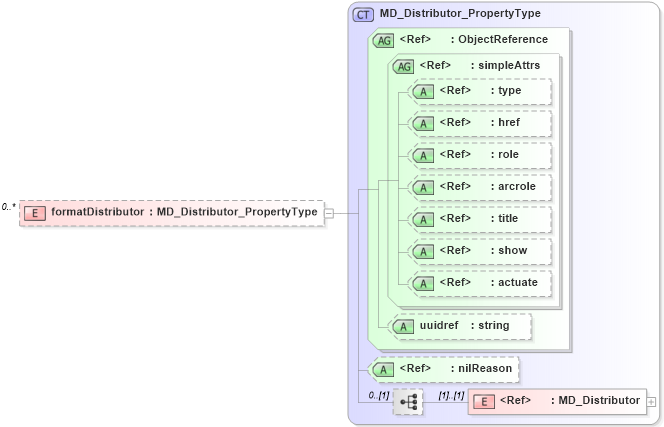Image resolution: width=664 pixels, height=427 pixels.
Task: Select the A icon for type attribute
Action: pos(423,92)
